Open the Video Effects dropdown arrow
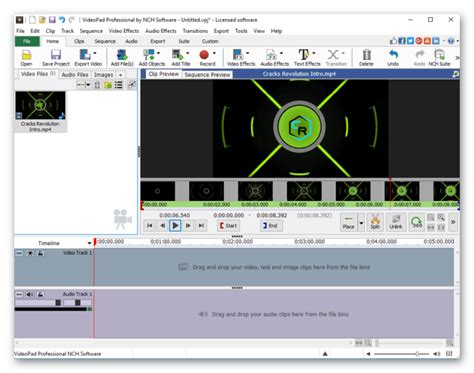Viewport: 474px width, 373px height. coord(248,53)
